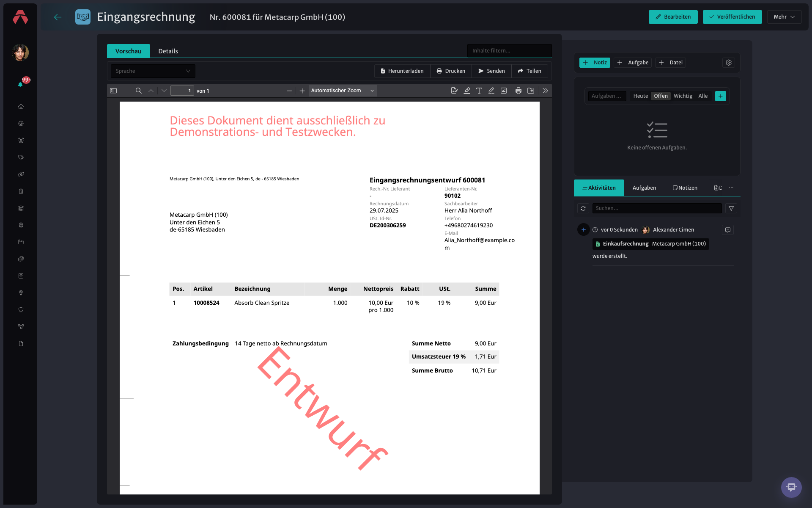Viewport: 812px width, 508px height.
Task: Open the Sprache language dropdown
Action: [x=153, y=71]
